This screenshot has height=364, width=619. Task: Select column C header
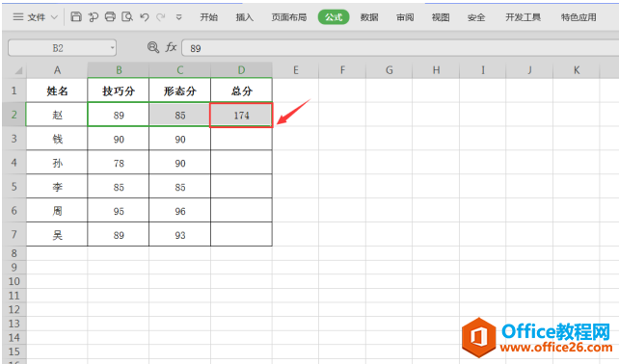180,70
